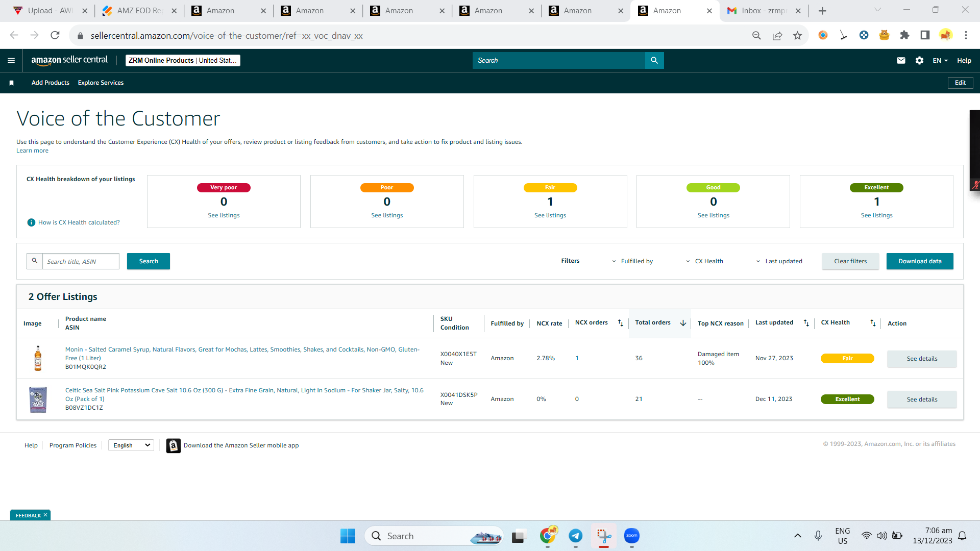Open Chrome extensions puzzle icon
The image size is (980, 551).
pyautogui.click(x=904, y=35)
